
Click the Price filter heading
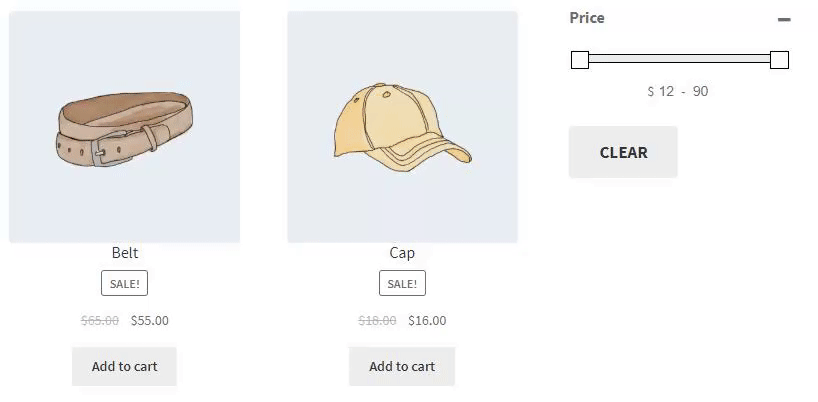point(587,18)
